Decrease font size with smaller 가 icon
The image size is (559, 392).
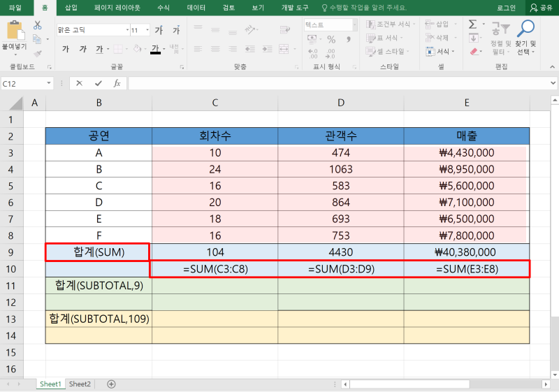pyautogui.click(x=176, y=30)
